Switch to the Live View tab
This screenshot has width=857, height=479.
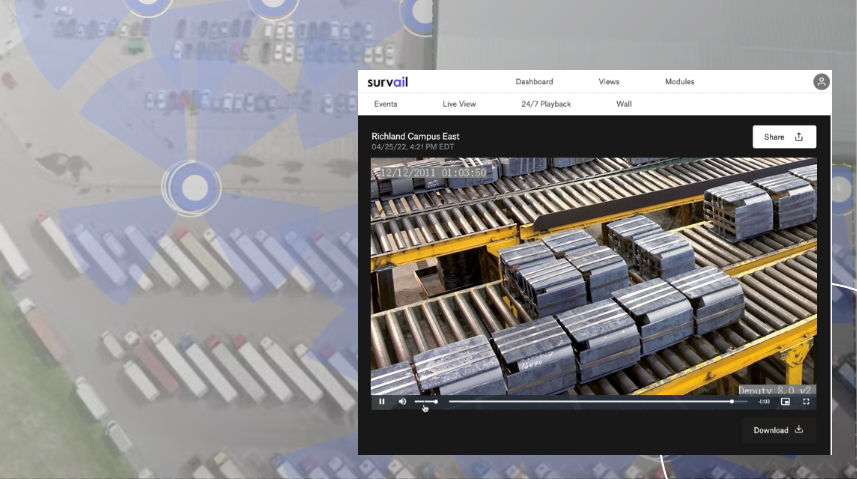tap(459, 104)
